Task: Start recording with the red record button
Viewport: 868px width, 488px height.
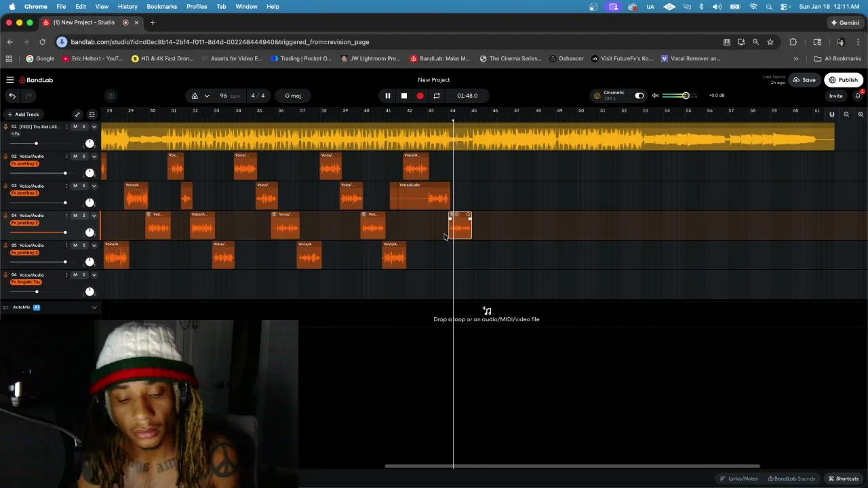Action: (x=420, y=96)
